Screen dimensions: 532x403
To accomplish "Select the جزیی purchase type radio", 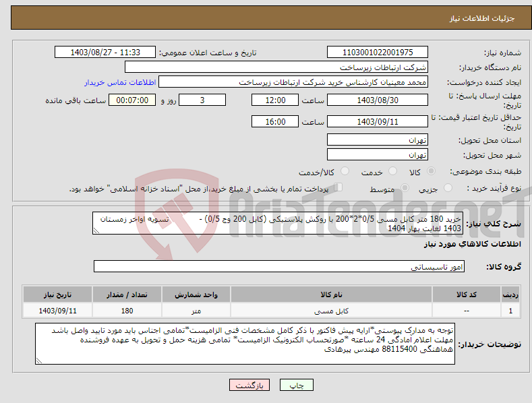I will [448, 187].
